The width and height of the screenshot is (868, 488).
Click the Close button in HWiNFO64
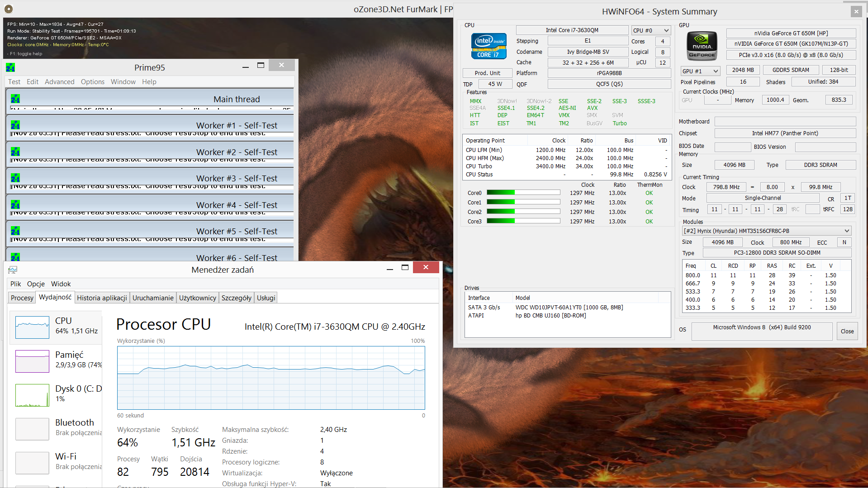click(x=847, y=332)
